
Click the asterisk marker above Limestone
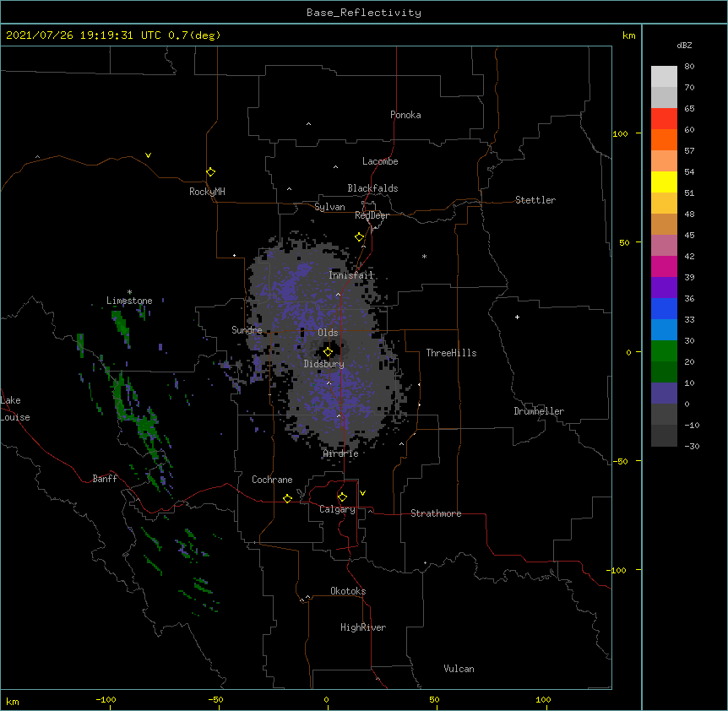click(x=129, y=292)
